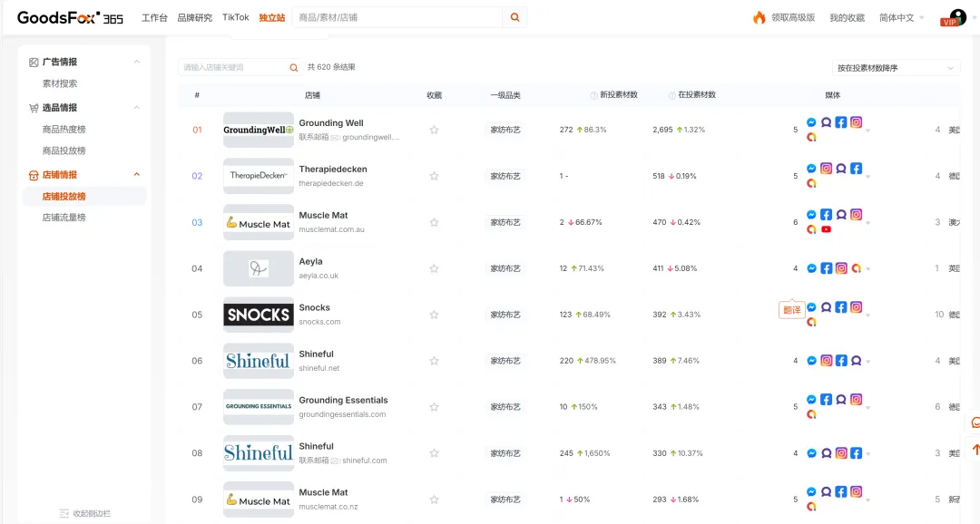Image resolution: width=980 pixels, height=524 pixels.
Task: Switch to the TikTok navigation tab
Action: (236, 17)
